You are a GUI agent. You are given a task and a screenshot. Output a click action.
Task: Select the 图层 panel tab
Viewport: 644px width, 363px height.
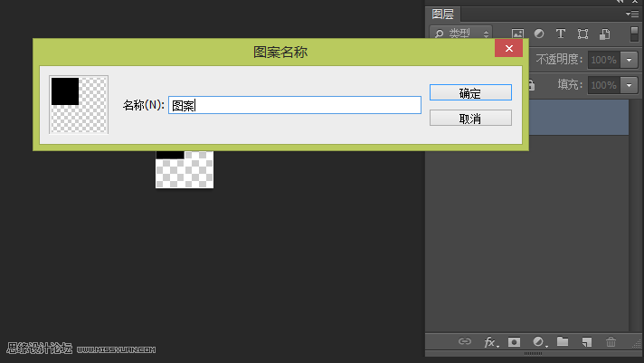pyautogui.click(x=443, y=14)
